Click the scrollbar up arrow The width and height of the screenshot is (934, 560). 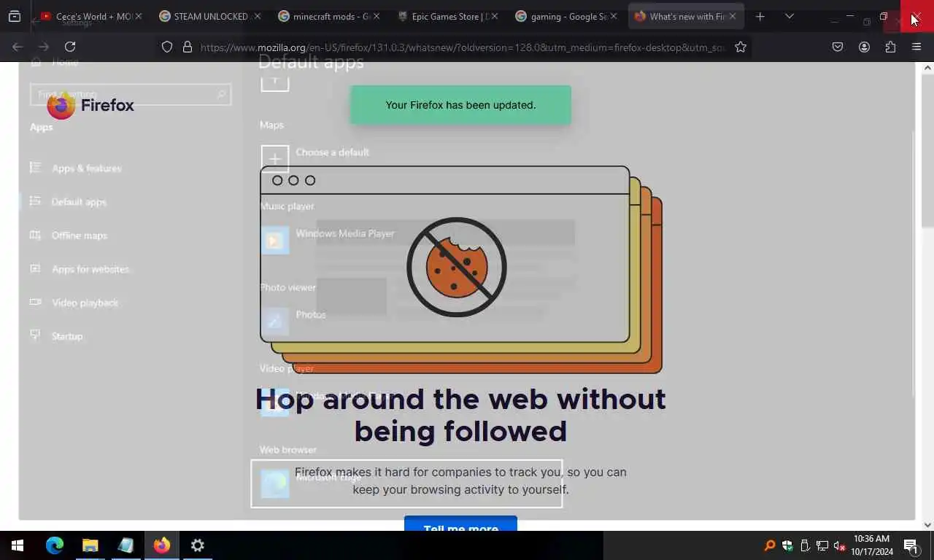(x=927, y=68)
